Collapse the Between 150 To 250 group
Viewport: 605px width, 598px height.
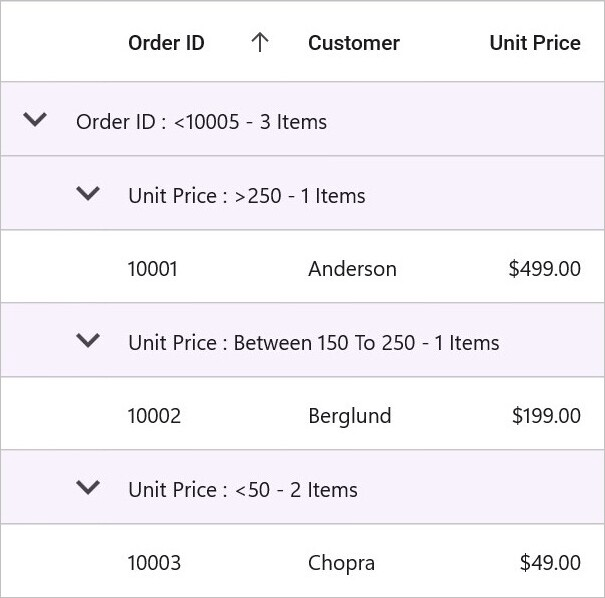pos(88,340)
